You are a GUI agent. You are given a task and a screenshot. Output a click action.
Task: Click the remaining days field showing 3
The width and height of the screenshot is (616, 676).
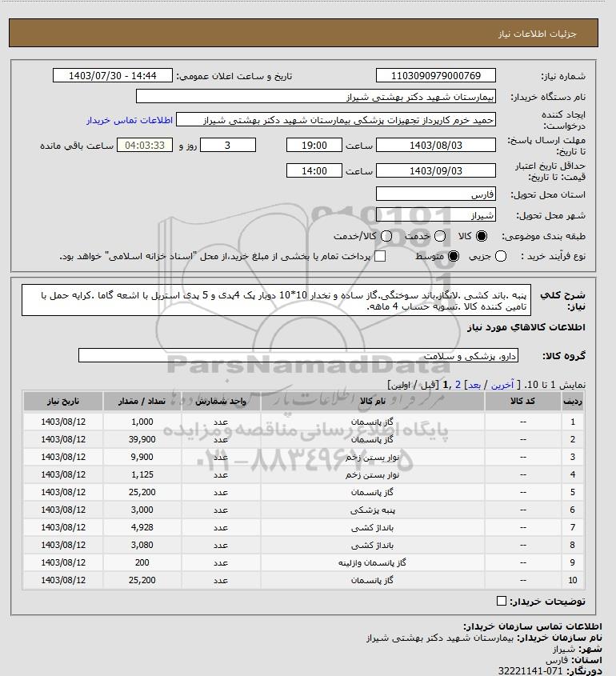pyautogui.click(x=228, y=145)
